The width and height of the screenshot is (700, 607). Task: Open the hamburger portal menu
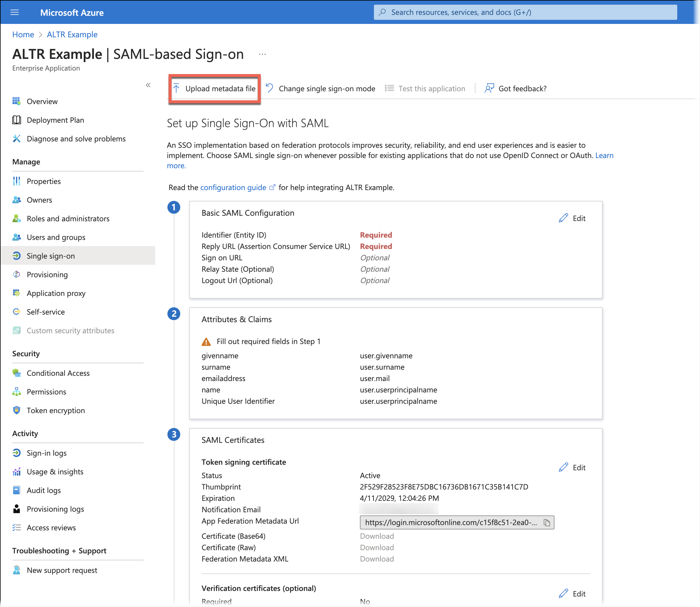click(15, 13)
